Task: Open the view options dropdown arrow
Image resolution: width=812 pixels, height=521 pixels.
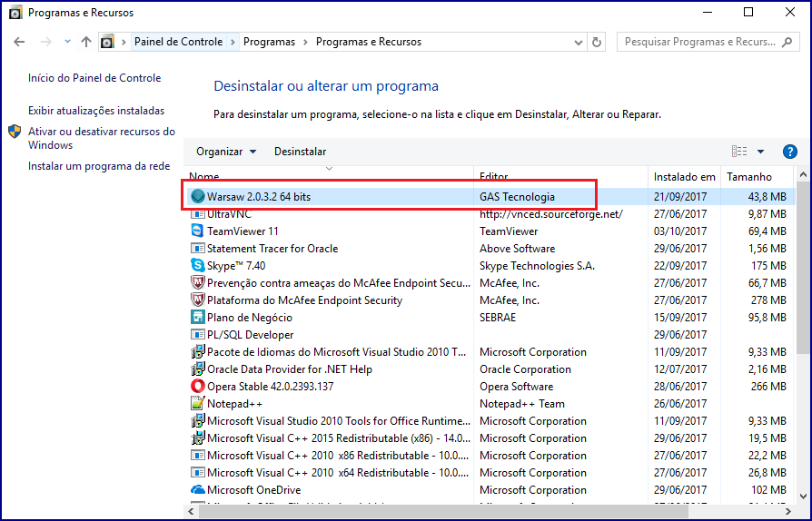Action: pyautogui.click(x=761, y=152)
